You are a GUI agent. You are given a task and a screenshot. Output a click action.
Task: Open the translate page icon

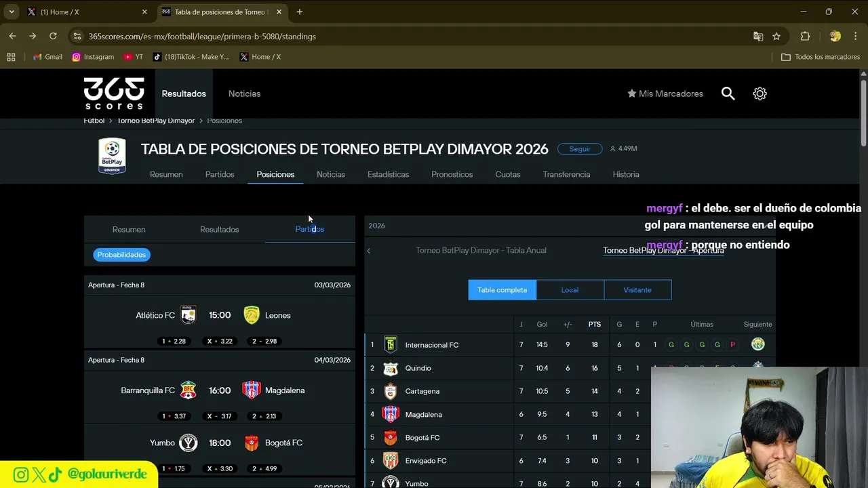click(758, 37)
